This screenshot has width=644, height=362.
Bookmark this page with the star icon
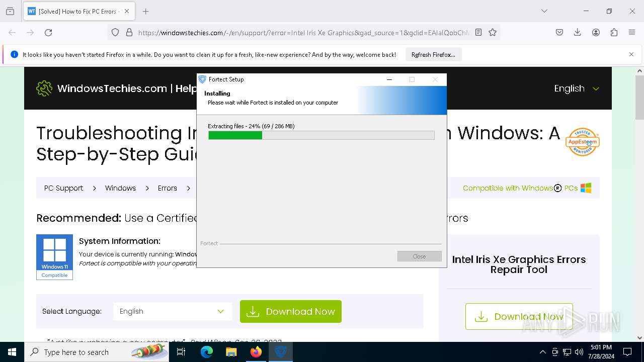[x=493, y=32]
